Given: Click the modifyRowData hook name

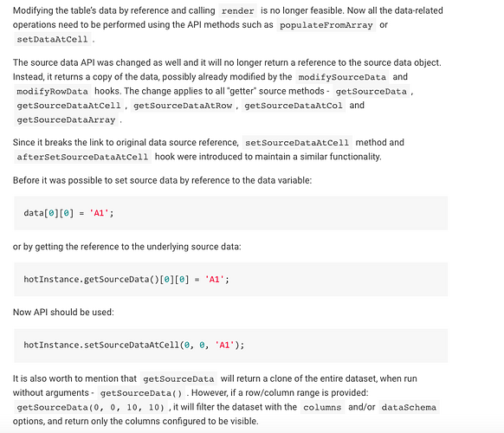Looking at the screenshot, I should click(53, 91).
